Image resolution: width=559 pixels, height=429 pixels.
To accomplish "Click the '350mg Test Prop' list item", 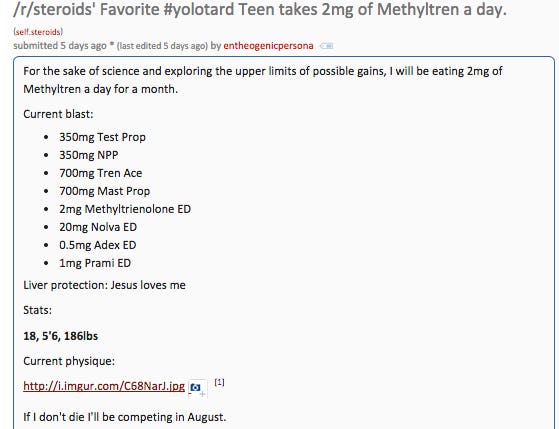I will tap(102, 137).
